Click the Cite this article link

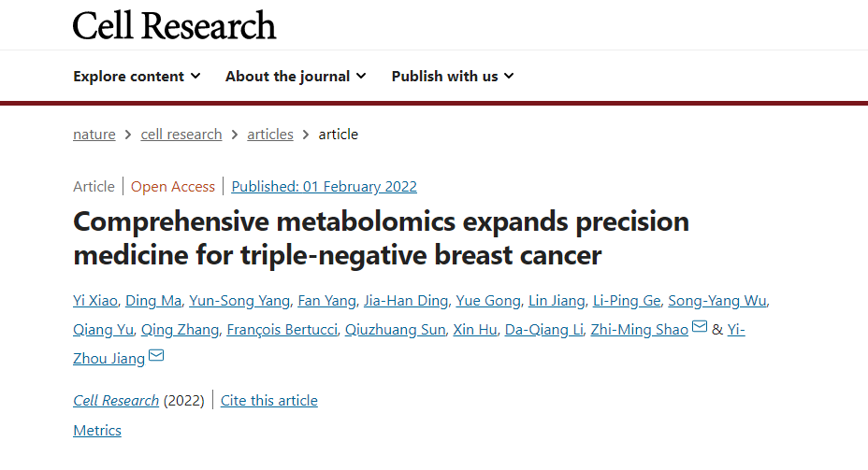tap(269, 401)
